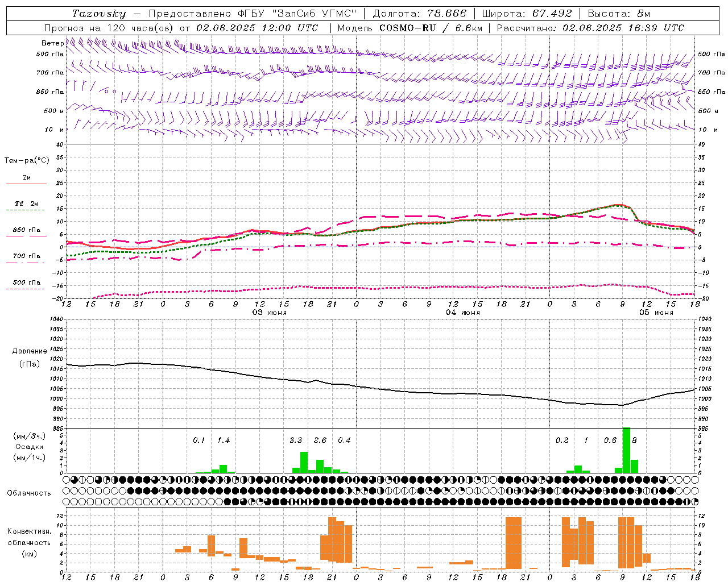
Task: Click the 'Конвективн.' convective label
Action: pyautogui.click(x=30, y=531)
